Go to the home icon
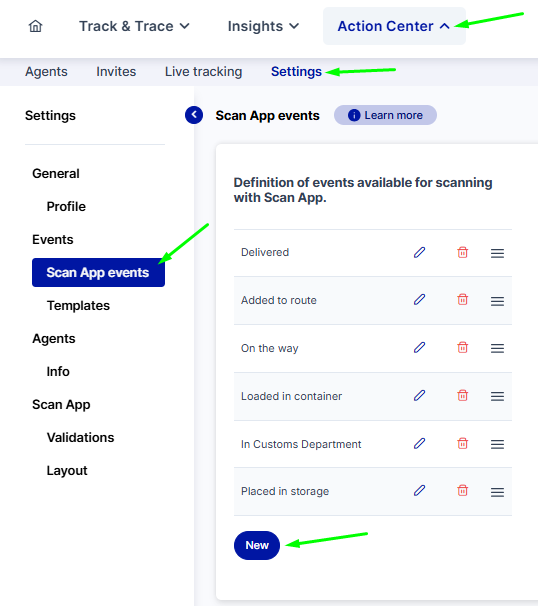Image resolution: width=538 pixels, height=606 pixels. (35, 26)
